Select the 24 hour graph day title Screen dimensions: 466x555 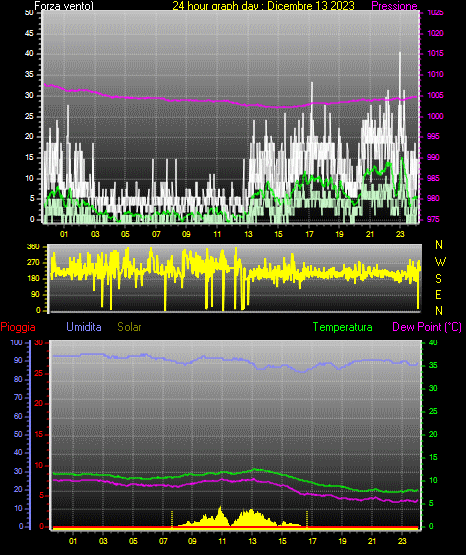click(263, 6)
